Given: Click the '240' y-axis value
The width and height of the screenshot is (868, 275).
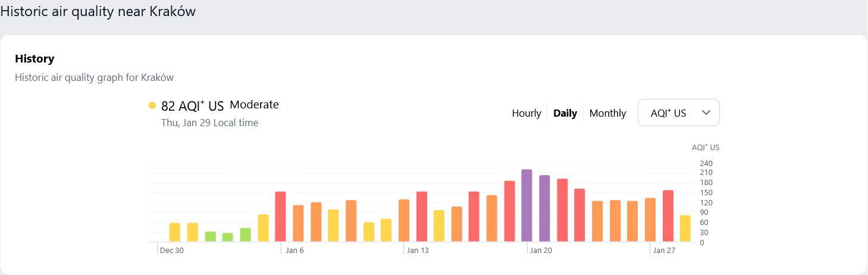Looking at the screenshot, I should click(x=706, y=164).
